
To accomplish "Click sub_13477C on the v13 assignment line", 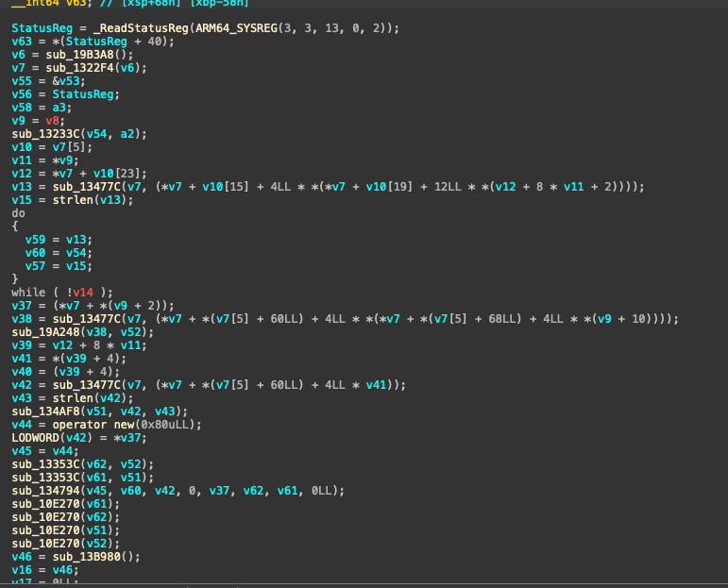I will click(86, 187).
